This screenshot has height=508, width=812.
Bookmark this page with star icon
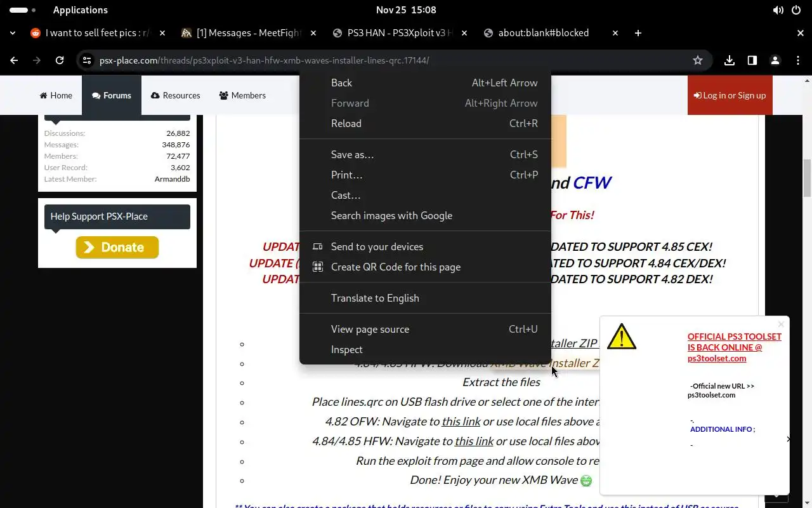click(698, 60)
